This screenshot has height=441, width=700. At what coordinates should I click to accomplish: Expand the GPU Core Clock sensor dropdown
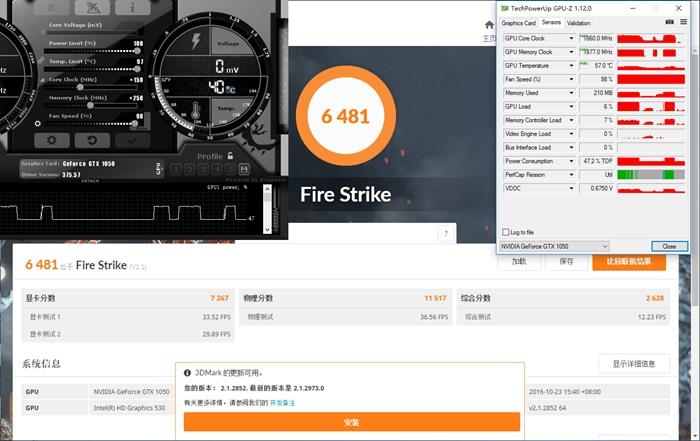point(572,38)
